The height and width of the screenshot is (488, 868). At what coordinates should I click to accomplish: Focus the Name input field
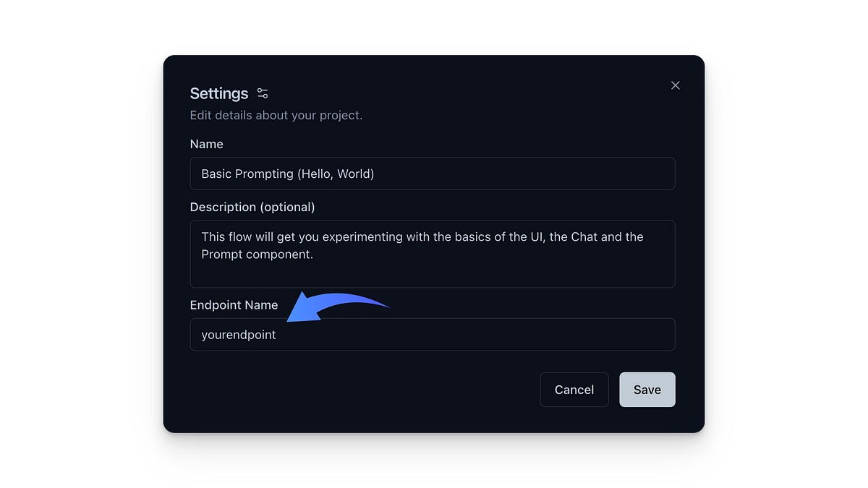(x=433, y=174)
